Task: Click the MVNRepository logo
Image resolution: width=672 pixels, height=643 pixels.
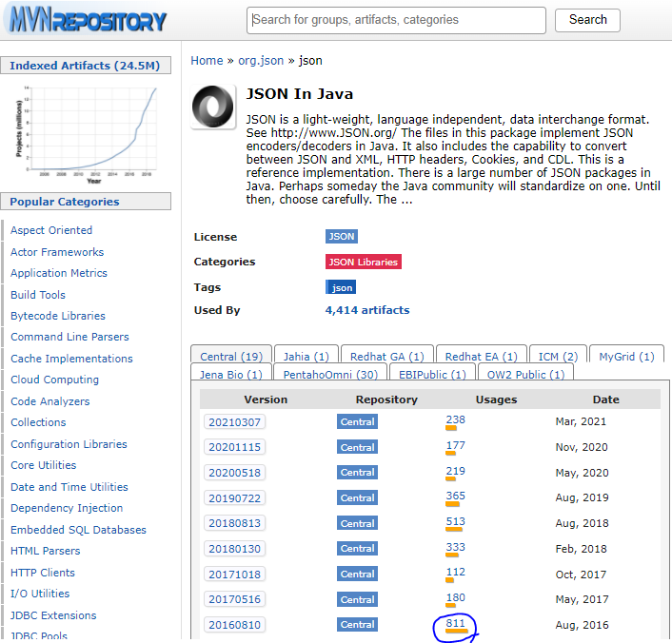Action: point(88,20)
